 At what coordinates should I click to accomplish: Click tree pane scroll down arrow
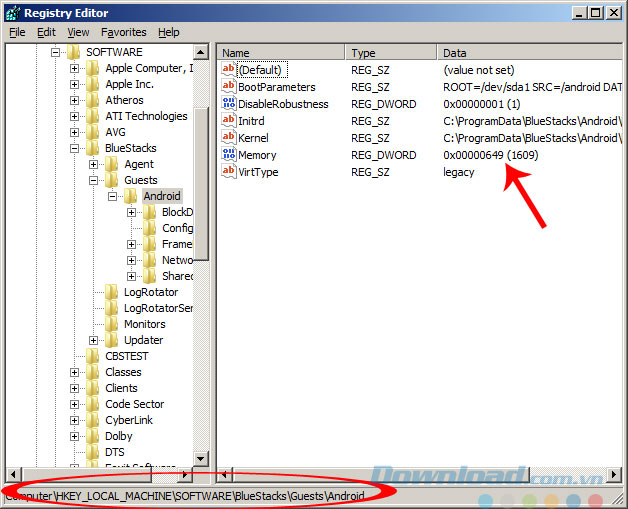click(201, 459)
